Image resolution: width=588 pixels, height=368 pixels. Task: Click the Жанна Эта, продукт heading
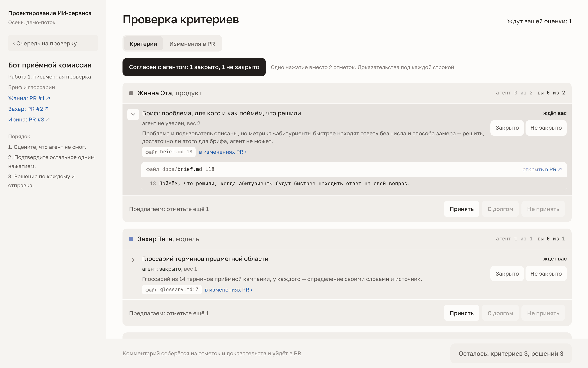click(169, 93)
